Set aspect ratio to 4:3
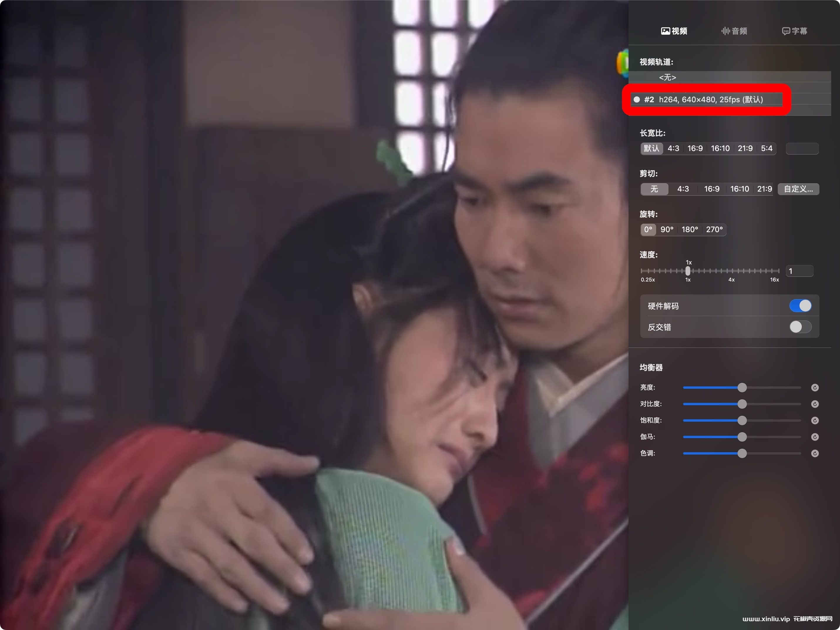Viewport: 840px width, 630px height. (673, 149)
